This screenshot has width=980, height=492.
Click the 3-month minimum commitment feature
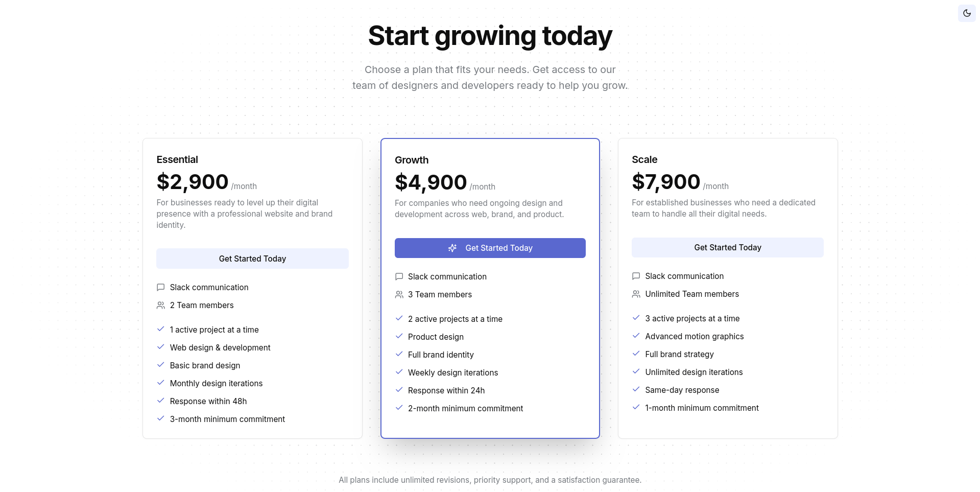227,419
